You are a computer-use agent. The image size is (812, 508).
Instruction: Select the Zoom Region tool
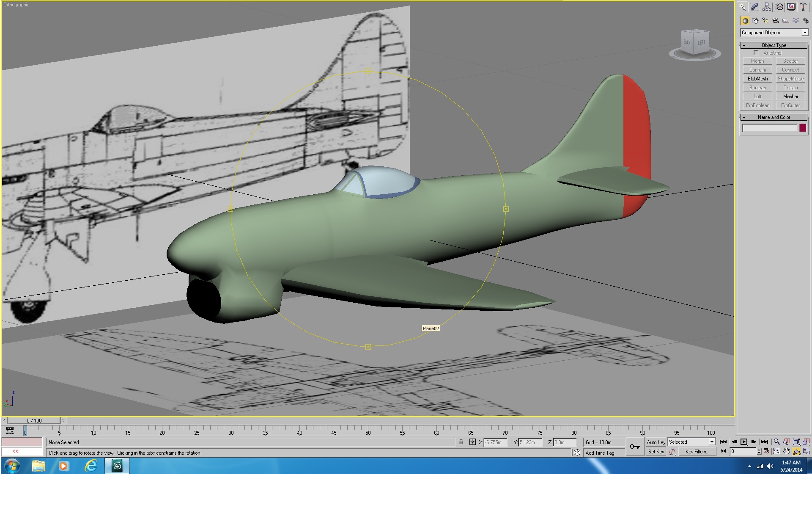coord(776,452)
